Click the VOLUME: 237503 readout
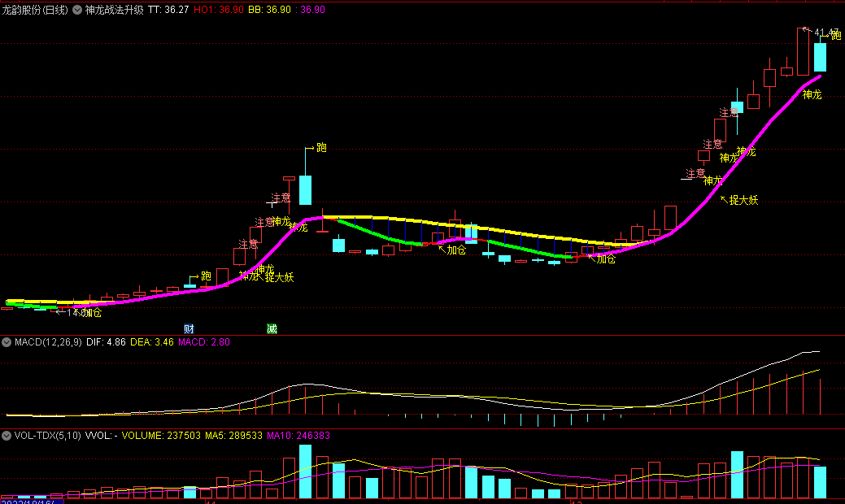Screen dimensions: 845x504 click(161, 436)
